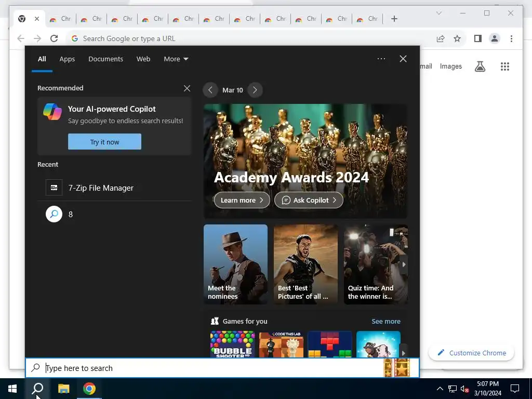This screenshot has height=399, width=532.
Task: Open Bubble Shooter game thumbnail
Action: (x=232, y=344)
